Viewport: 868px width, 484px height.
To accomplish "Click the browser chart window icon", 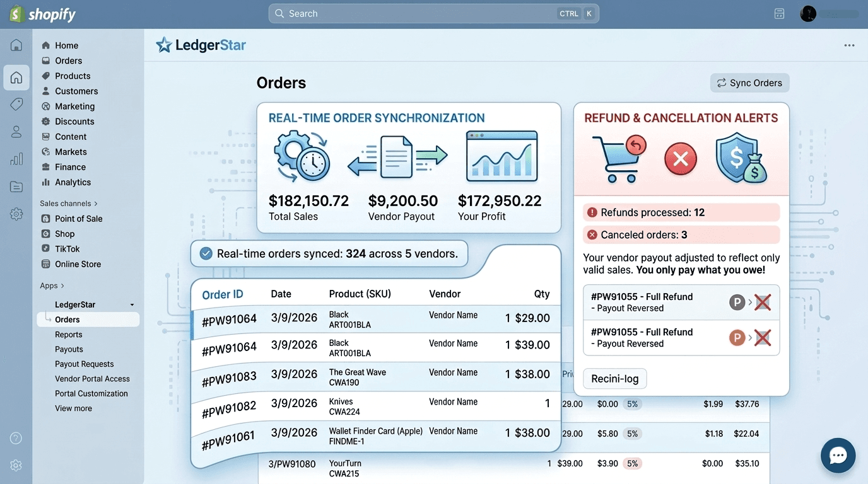I will (501, 156).
